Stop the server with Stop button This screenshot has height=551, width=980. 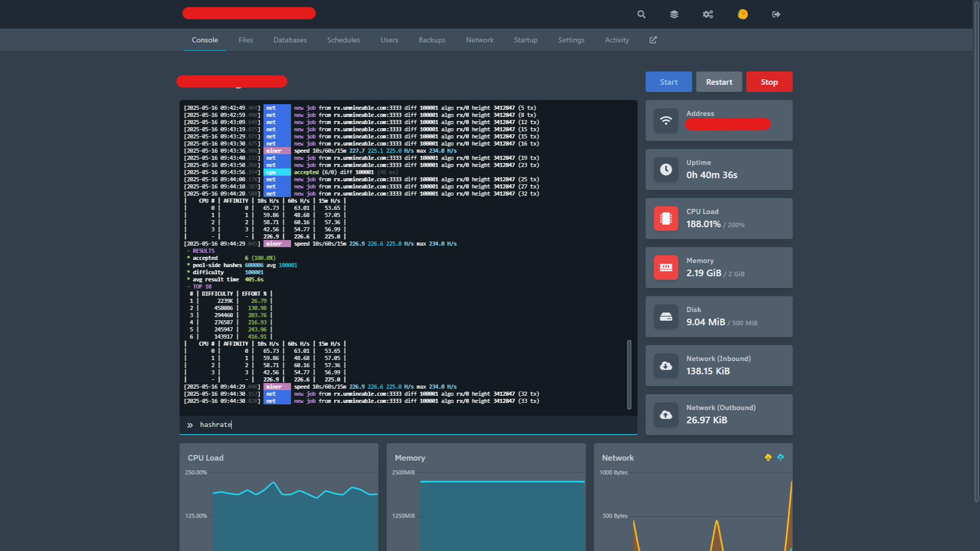click(769, 82)
